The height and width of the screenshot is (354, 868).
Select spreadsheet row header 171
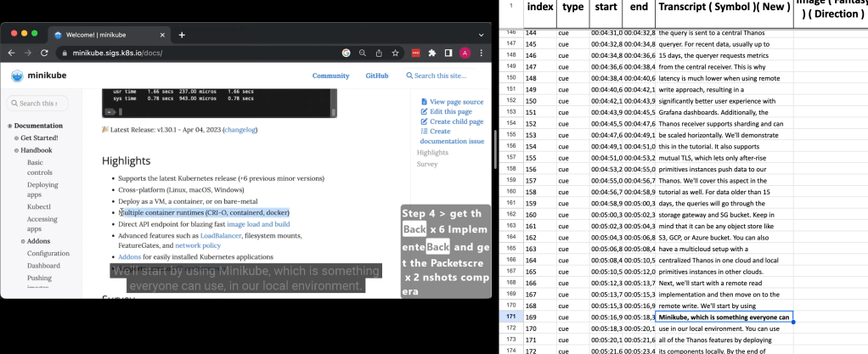(x=511, y=317)
